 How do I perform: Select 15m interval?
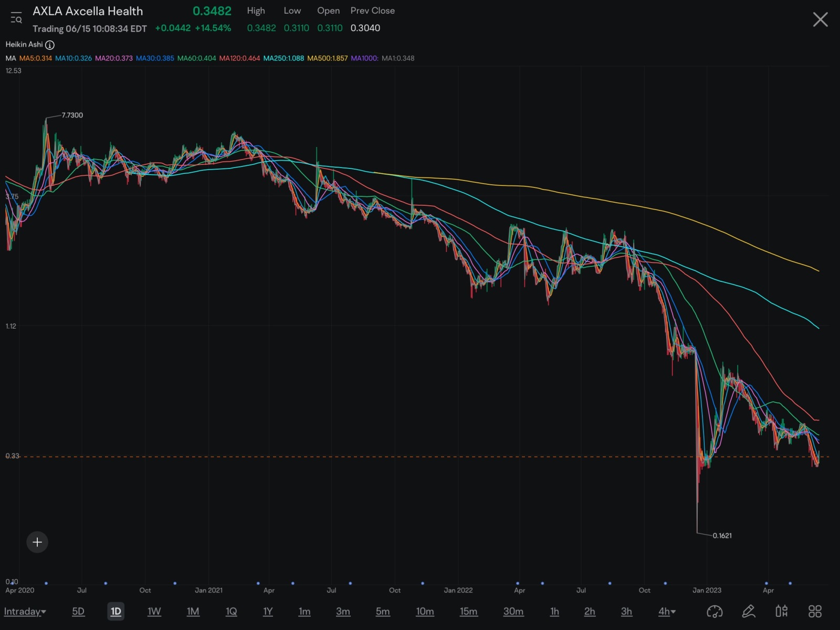tap(468, 612)
